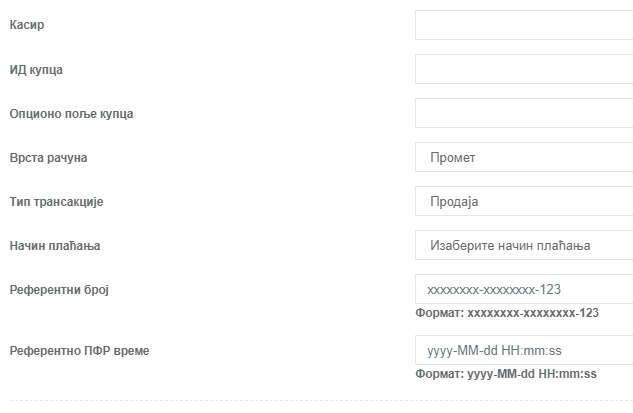This screenshot has width=633, height=413.
Task: Click the Врста рачуна label
Action: coord(48,158)
